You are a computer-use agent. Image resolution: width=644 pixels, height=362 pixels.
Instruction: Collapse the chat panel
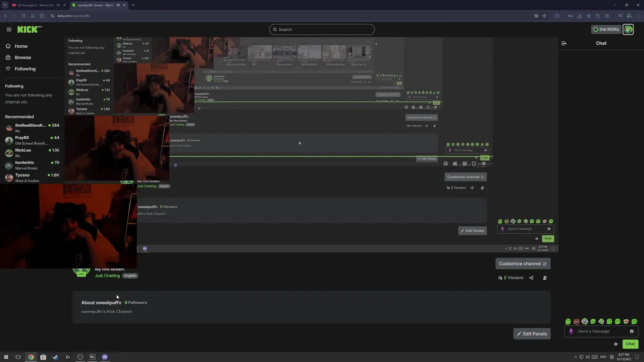[x=564, y=43]
